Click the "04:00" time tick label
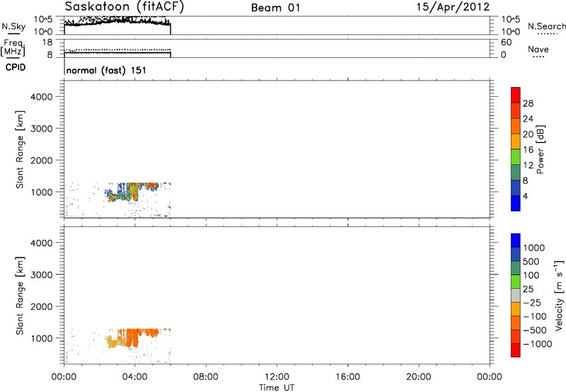566x392 pixels. pyautogui.click(x=134, y=377)
